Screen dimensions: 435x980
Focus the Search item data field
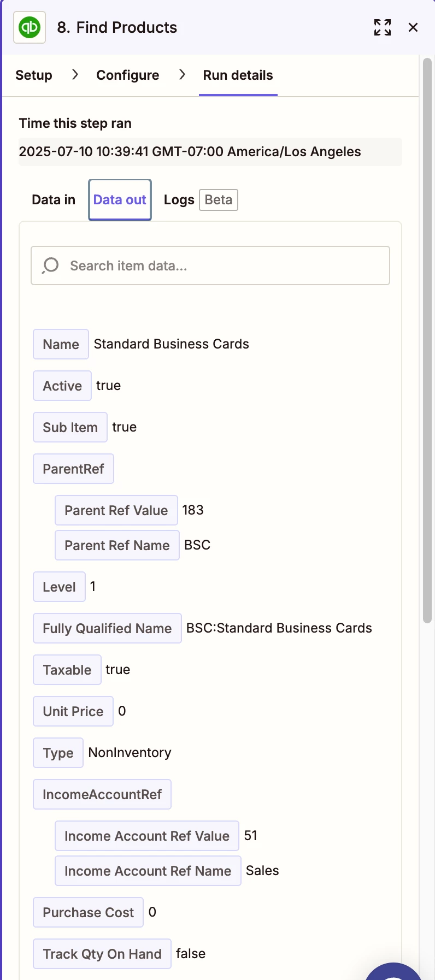pos(219,265)
